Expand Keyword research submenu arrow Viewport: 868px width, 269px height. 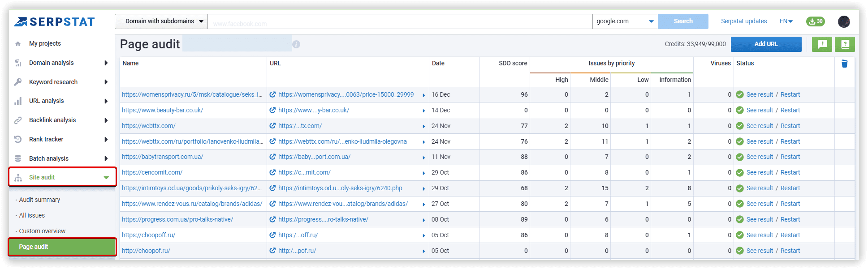pos(106,82)
